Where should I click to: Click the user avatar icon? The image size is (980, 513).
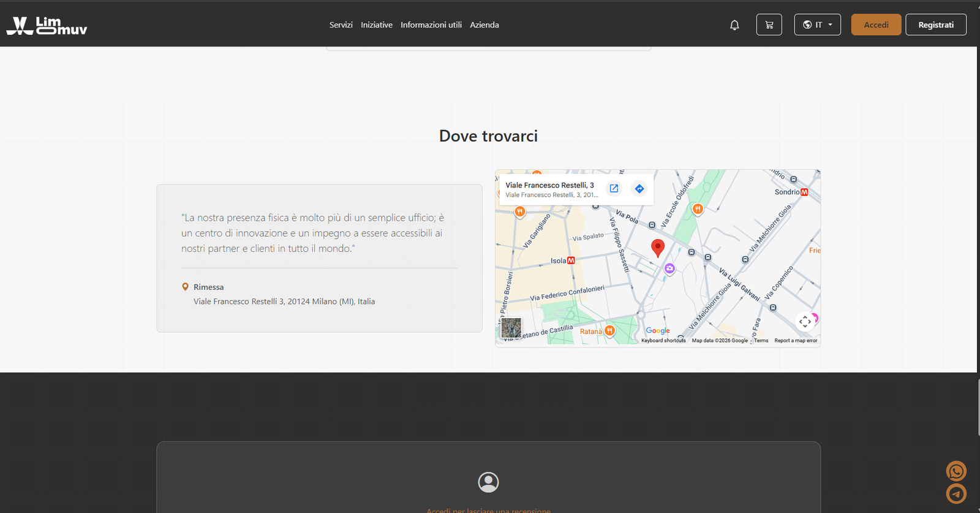point(488,482)
